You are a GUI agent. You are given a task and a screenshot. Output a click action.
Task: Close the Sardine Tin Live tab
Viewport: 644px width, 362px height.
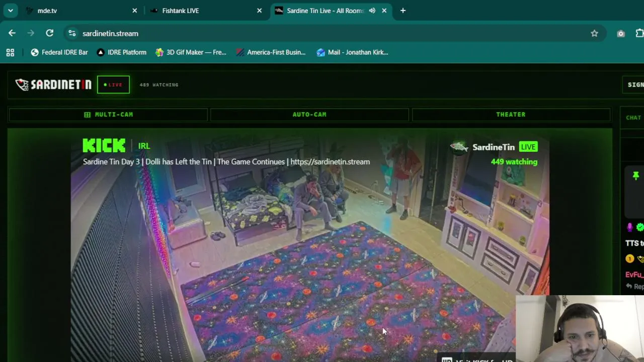pyautogui.click(x=384, y=11)
